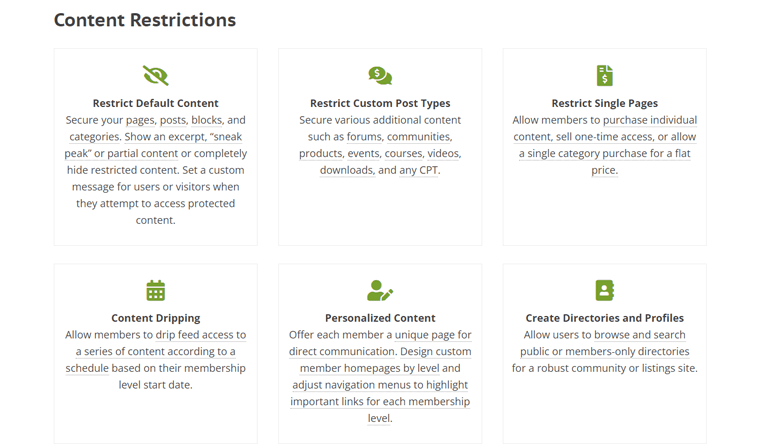Select the Restrict Single Pages heading
This screenshot has height=448, width=760.
coord(604,103)
